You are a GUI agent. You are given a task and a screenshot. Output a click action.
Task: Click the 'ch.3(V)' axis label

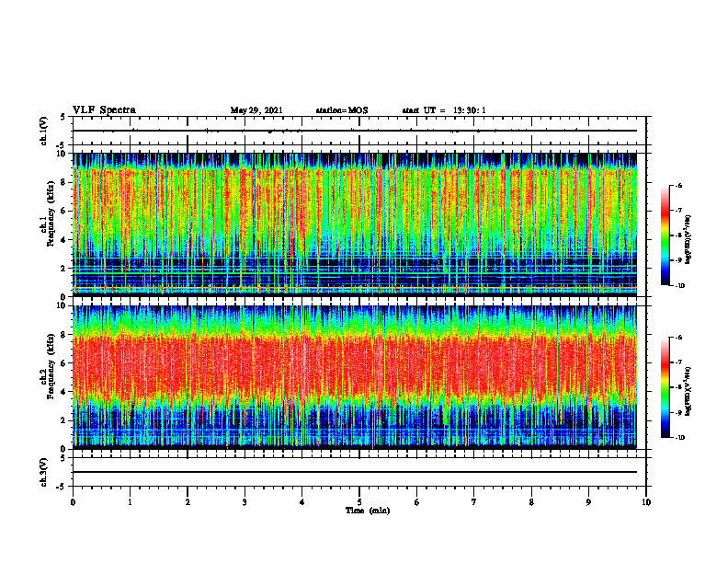coord(43,472)
